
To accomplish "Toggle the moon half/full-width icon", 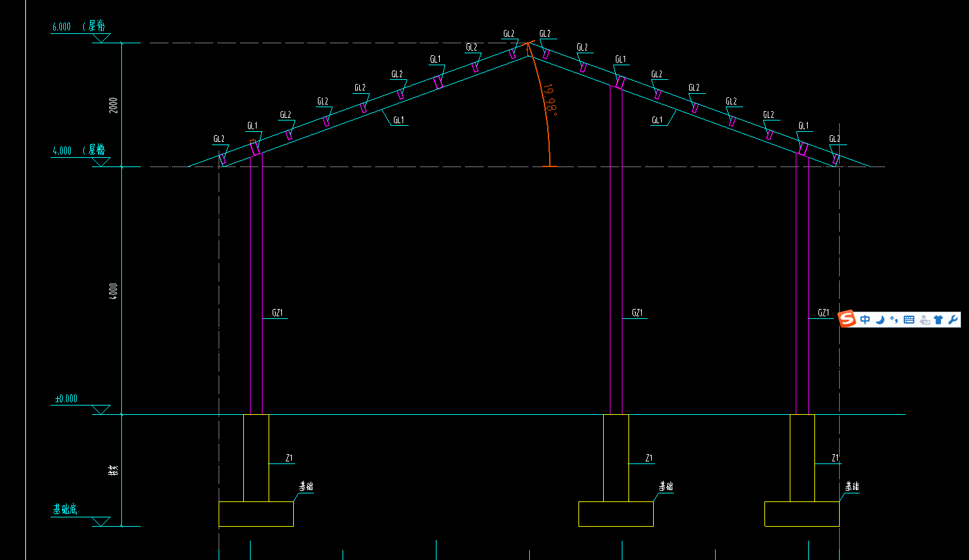I will (x=880, y=320).
